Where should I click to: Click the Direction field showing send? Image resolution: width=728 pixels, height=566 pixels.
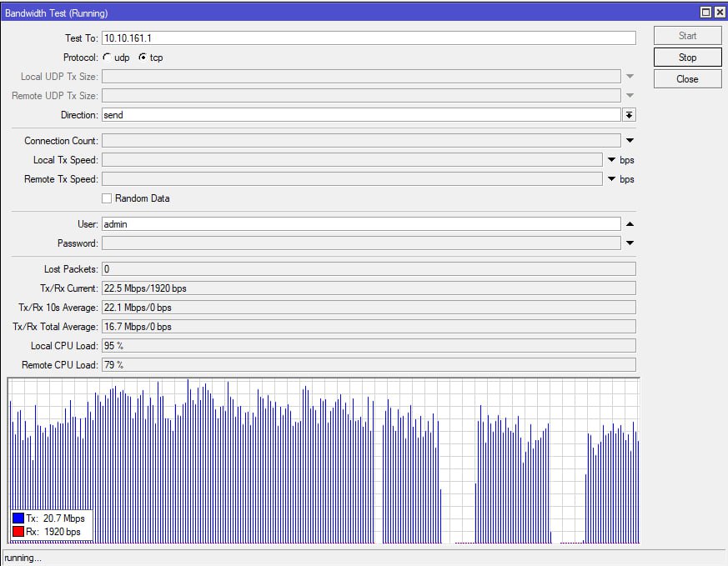tap(361, 115)
